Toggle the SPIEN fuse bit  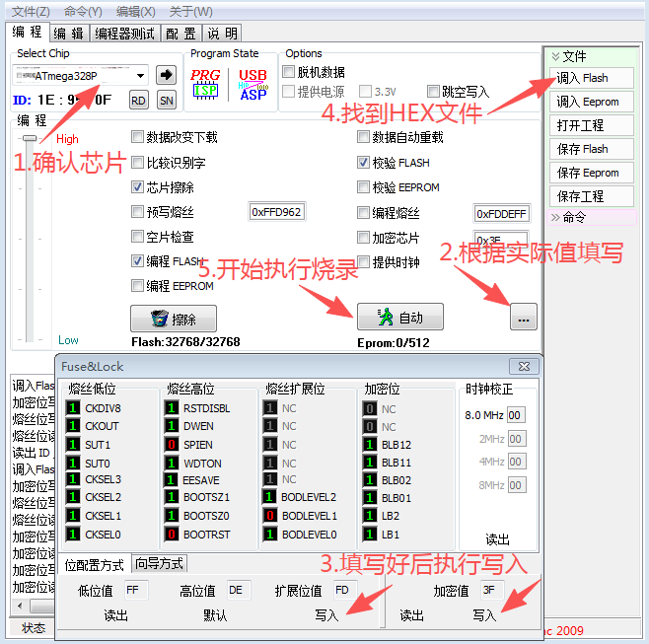[x=172, y=445]
